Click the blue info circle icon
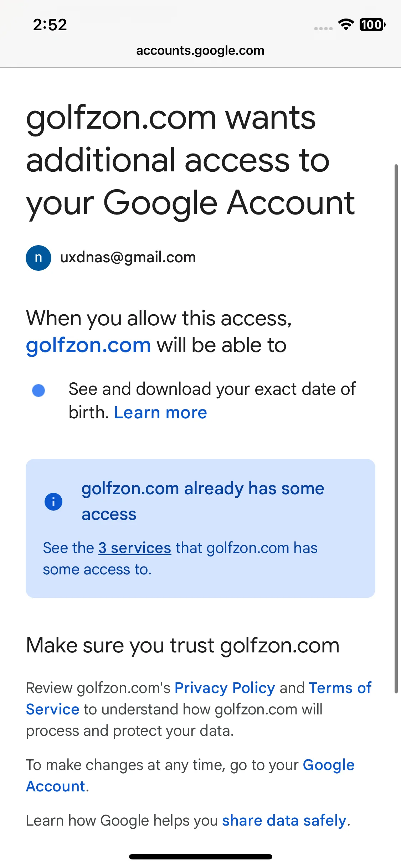This screenshot has width=401, height=868. [x=53, y=502]
